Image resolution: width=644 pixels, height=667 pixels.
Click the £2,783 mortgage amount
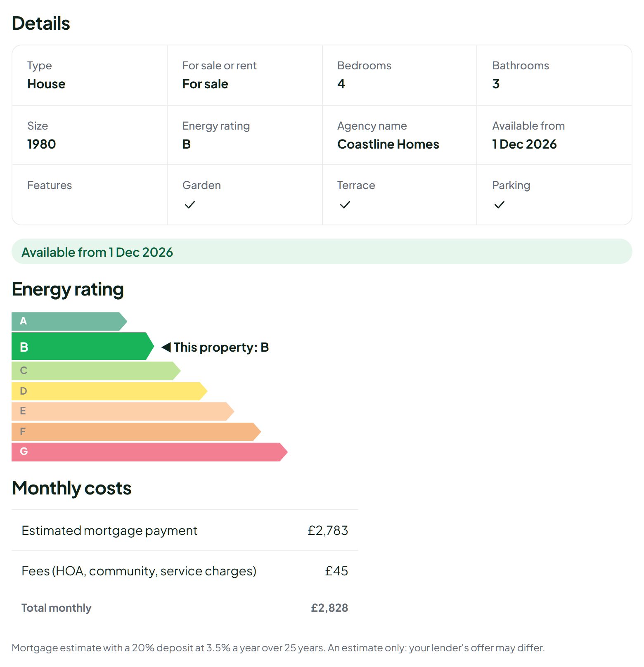[328, 530]
